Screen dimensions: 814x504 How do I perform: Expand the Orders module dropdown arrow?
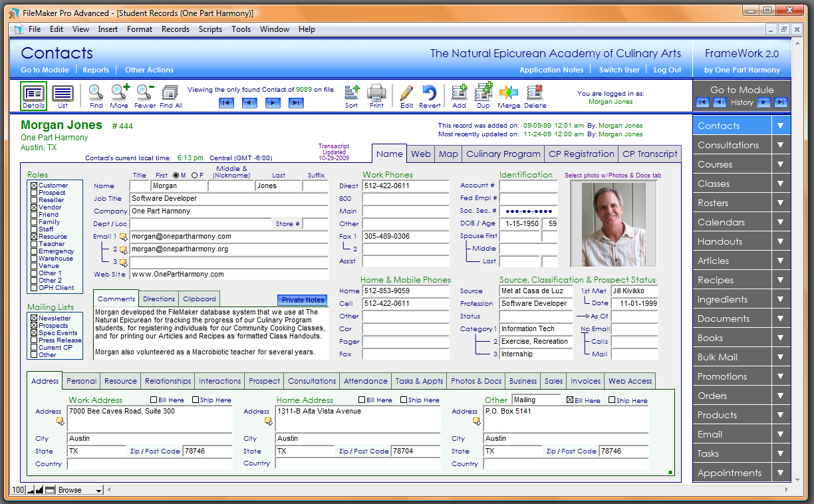781,396
